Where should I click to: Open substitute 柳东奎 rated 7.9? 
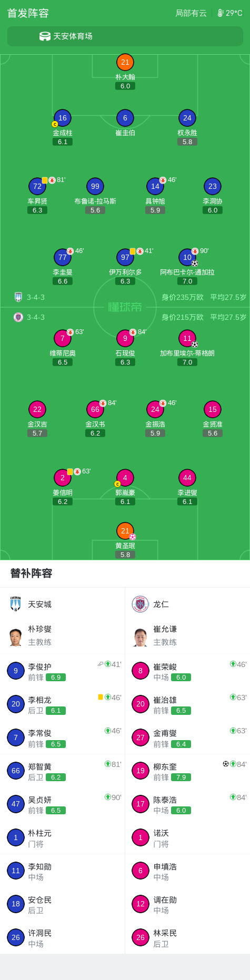coord(187,771)
